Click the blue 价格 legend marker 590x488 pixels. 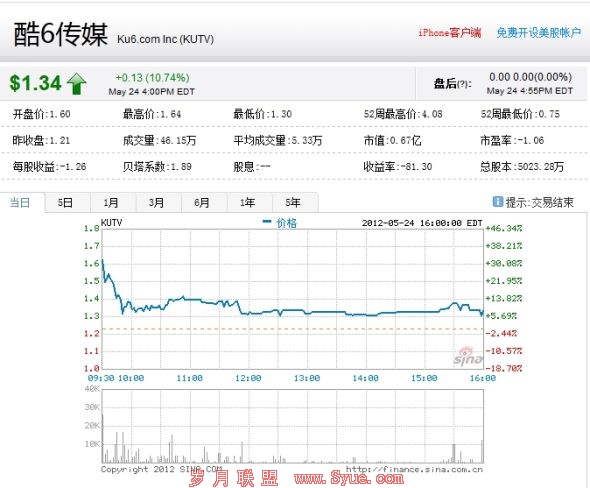click(x=267, y=222)
